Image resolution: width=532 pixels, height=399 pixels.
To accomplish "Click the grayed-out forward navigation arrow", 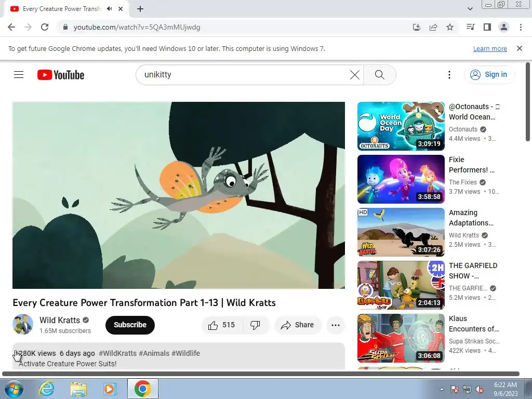I will tap(28, 27).
